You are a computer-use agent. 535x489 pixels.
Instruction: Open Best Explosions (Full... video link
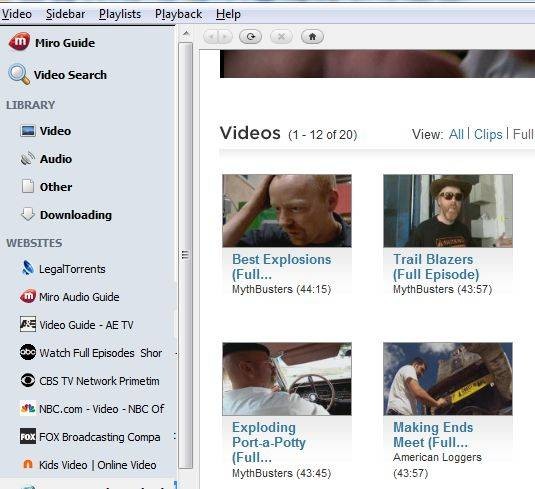click(281, 267)
